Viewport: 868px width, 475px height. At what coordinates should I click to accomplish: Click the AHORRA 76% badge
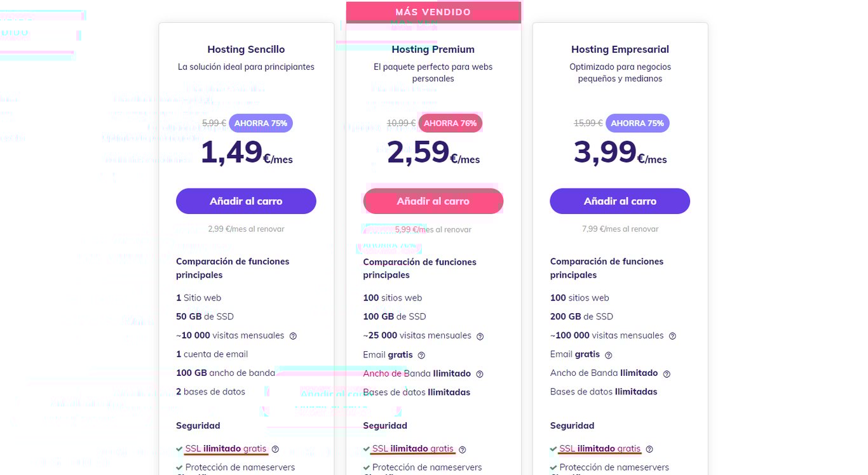[450, 123]
